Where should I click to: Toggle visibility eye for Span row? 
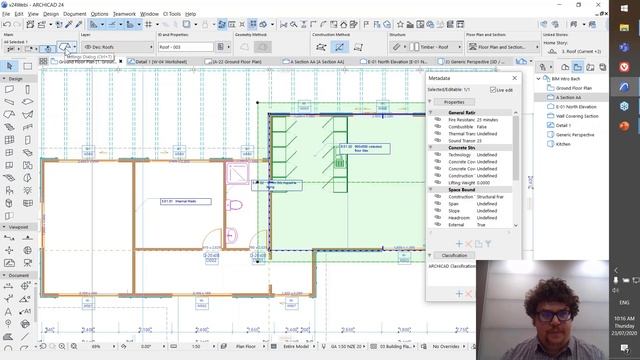pyautogui.click(x=438, y=204)
